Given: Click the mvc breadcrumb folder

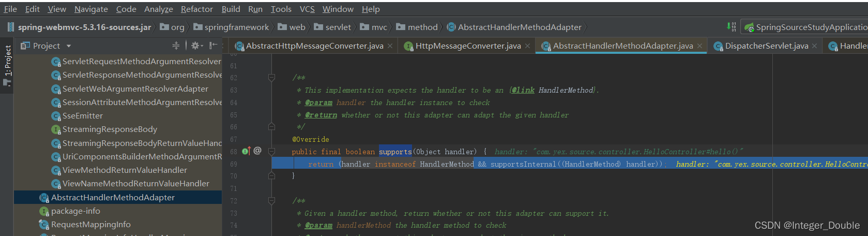Looking at the screenshot, I should point(373,27).
